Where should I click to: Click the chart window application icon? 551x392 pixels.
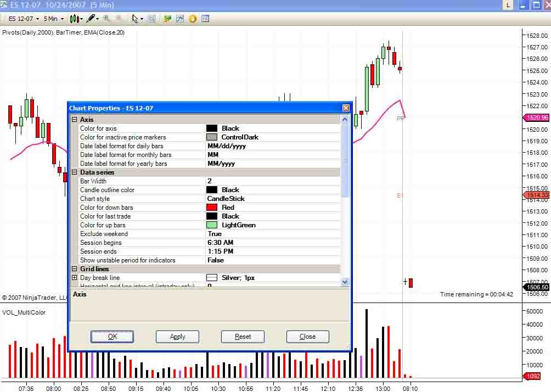point(3,4)
